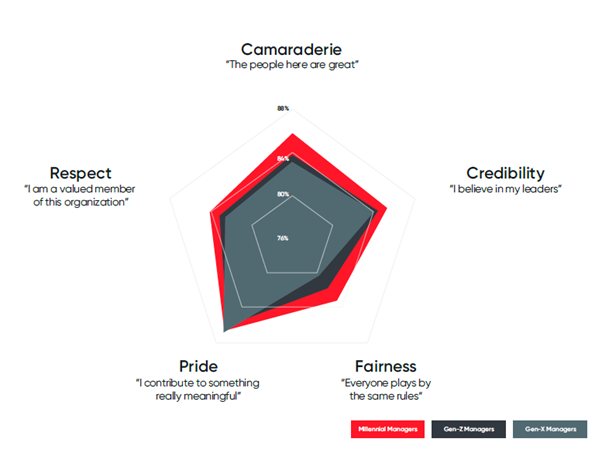The image size is (602, 449).
Task: Click "I am a valued member" subtitle
Action: 79,189
